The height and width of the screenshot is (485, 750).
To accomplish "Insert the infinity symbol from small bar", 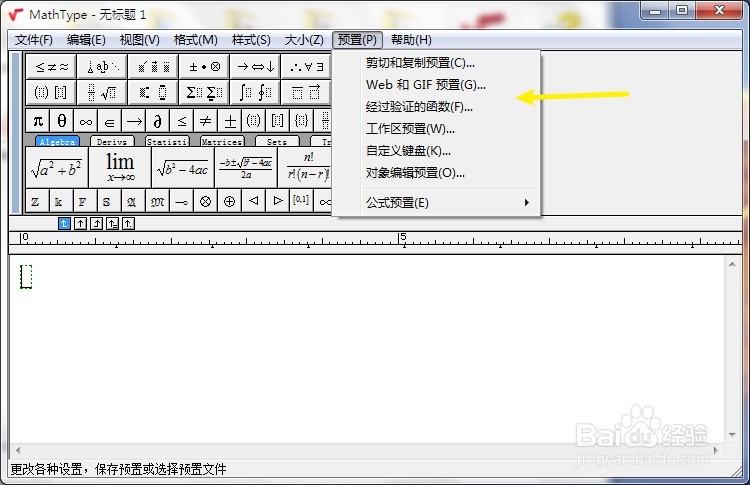I will [x=86, y=121].
